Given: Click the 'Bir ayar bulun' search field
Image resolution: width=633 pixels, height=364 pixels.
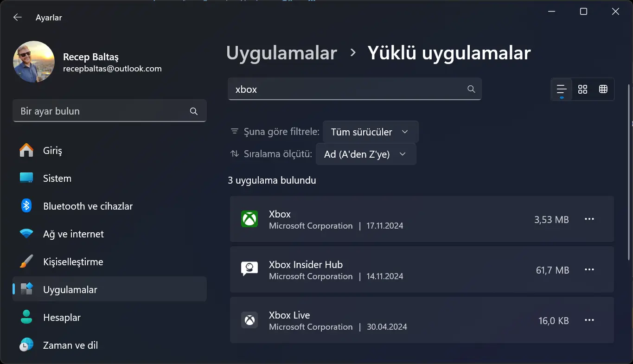Looking at the screenshot, I should pyautogui.click(x=109, y=111).
